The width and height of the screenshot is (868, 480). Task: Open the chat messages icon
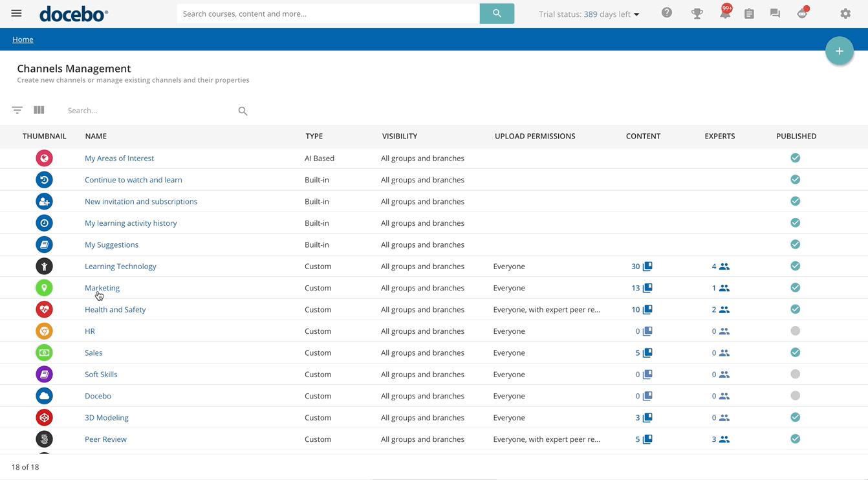(775, 14)
